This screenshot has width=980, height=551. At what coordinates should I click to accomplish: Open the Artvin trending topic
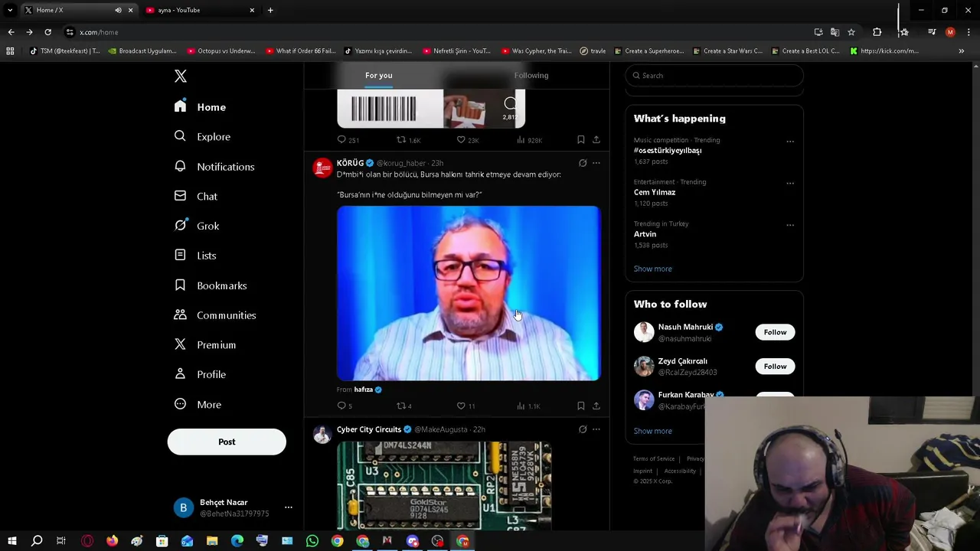[645, 234]
